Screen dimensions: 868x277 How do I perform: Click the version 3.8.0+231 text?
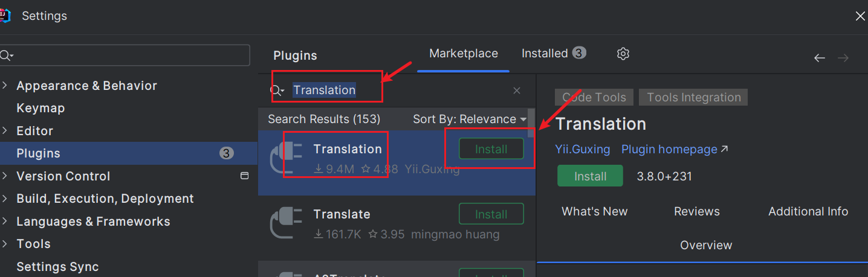[x=664, y=177]
